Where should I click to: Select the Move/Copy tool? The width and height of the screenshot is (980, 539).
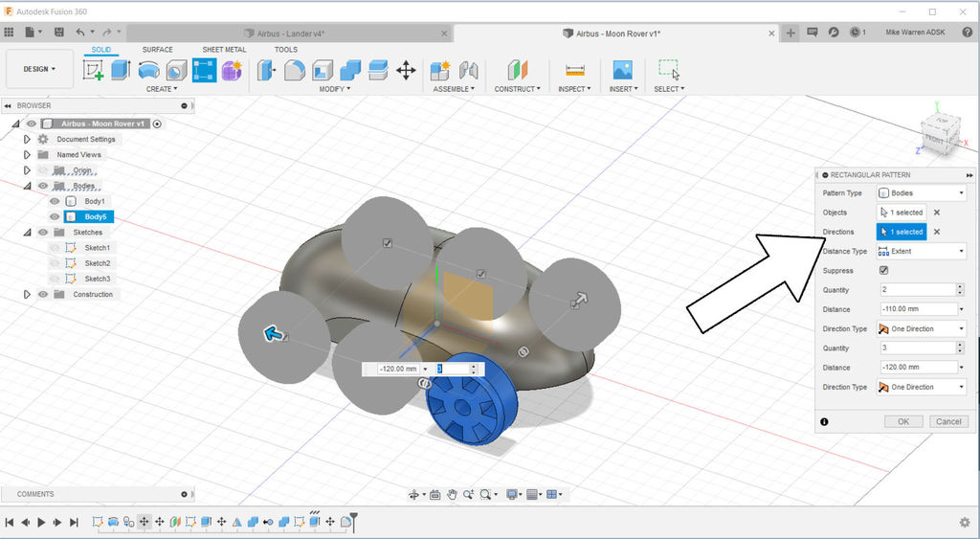point(406,70)
